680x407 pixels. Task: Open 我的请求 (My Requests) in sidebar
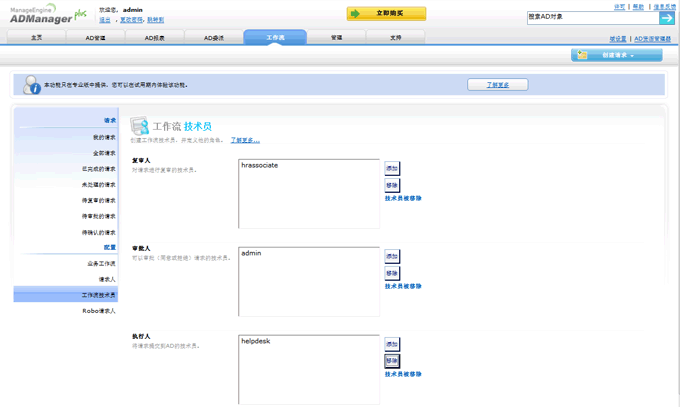[x=104, y=137]
